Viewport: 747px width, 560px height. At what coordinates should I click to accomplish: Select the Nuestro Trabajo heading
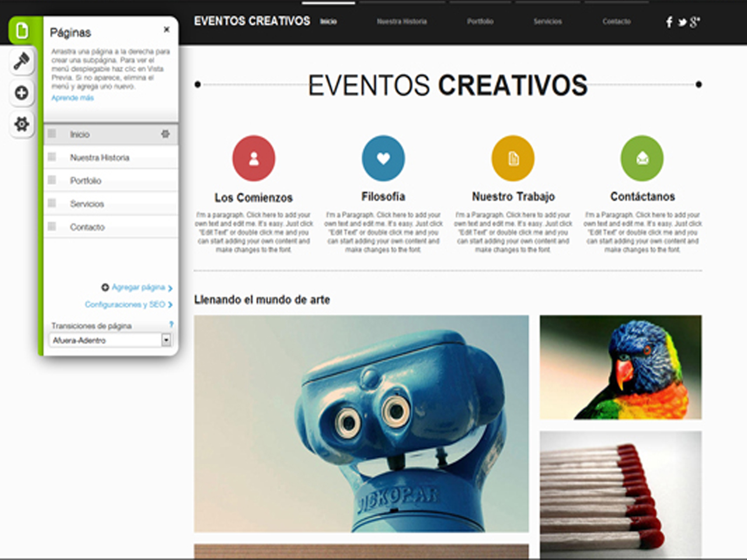514,197
